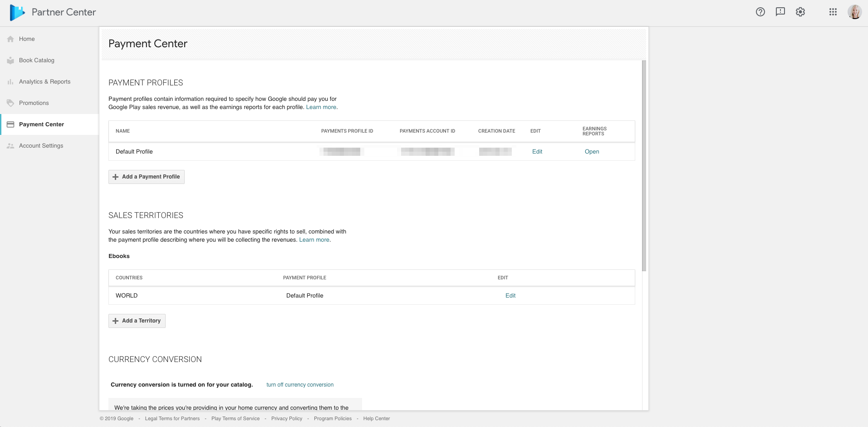Click the PAYMENTS ACCOUNT ID column header

click(427, 131)
